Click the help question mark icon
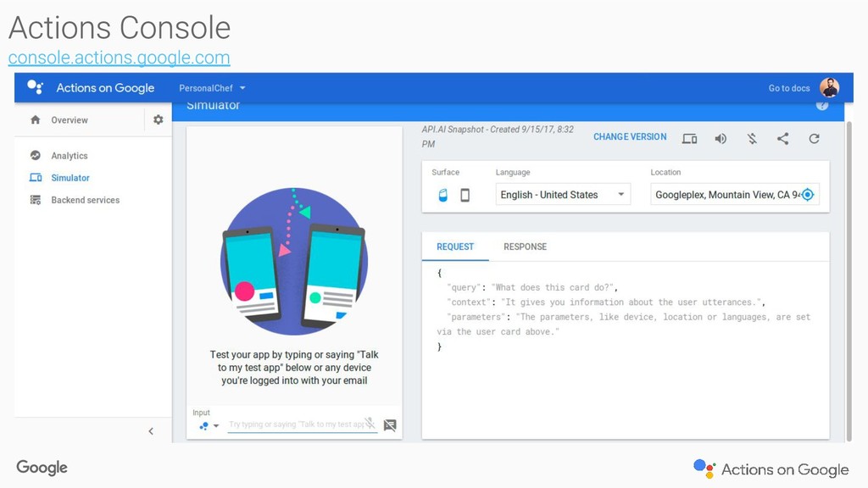The width and height of the screenshot is (868, 488). [x=822, y=106]
